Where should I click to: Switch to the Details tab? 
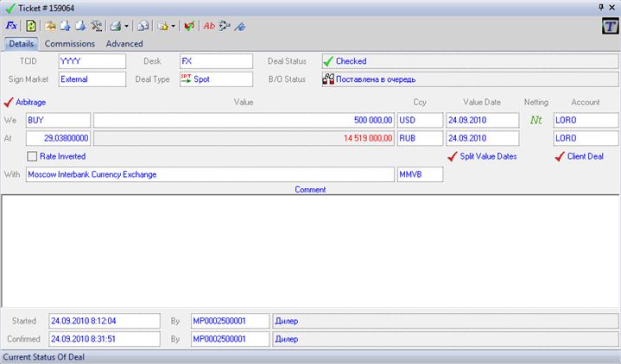[22, 43]
